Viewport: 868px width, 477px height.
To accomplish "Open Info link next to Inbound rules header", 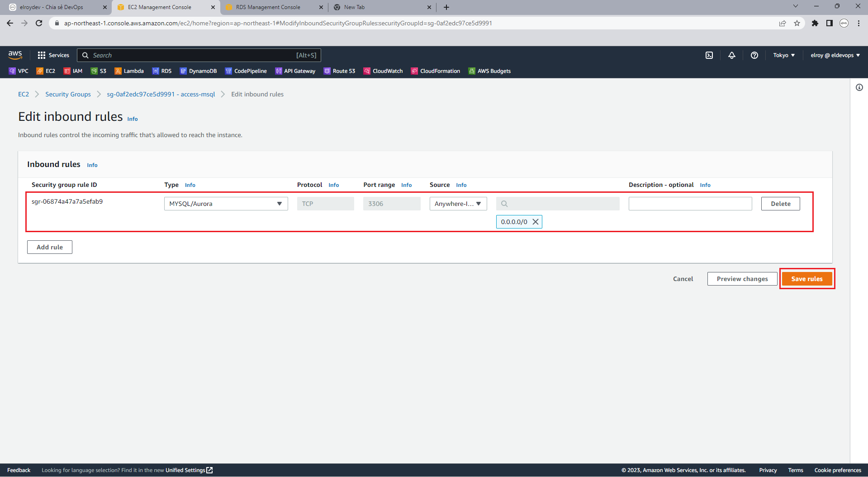I will [x=92, y=165].
